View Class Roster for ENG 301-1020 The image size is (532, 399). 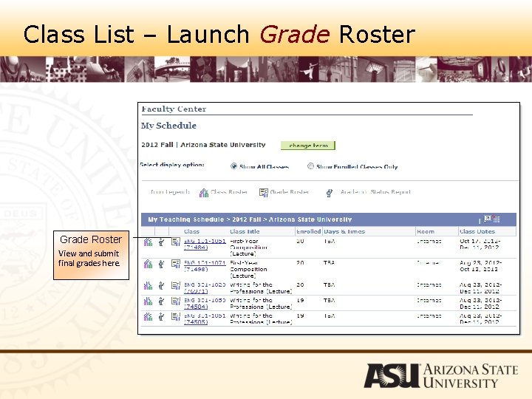click(148, 286)
